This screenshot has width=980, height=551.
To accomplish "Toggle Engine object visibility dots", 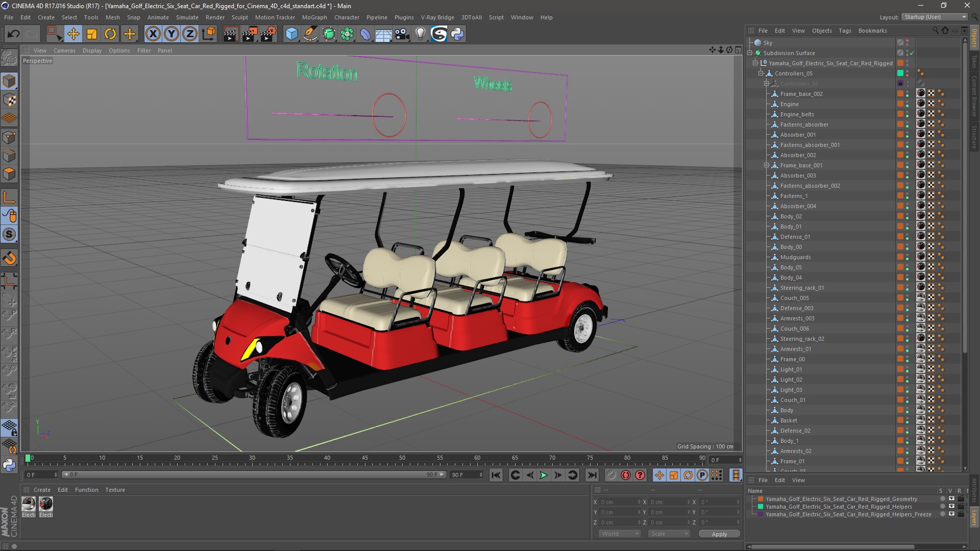I will [908, 104].
